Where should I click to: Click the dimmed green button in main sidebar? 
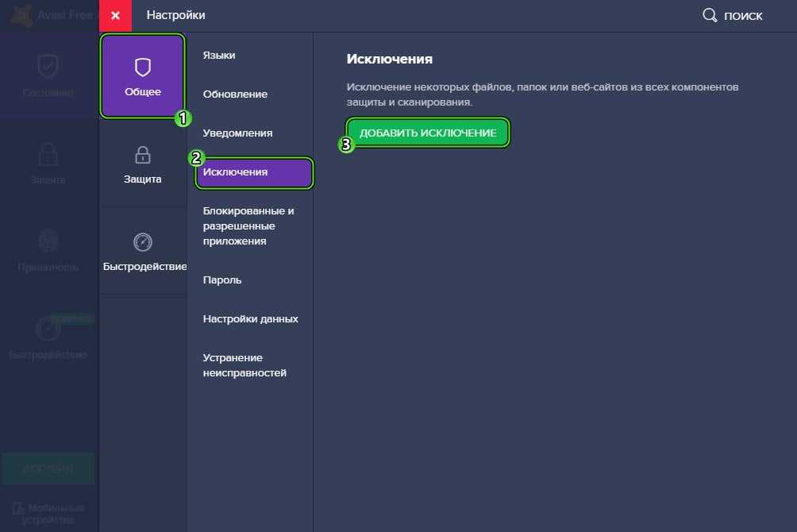tap(48, 468)
